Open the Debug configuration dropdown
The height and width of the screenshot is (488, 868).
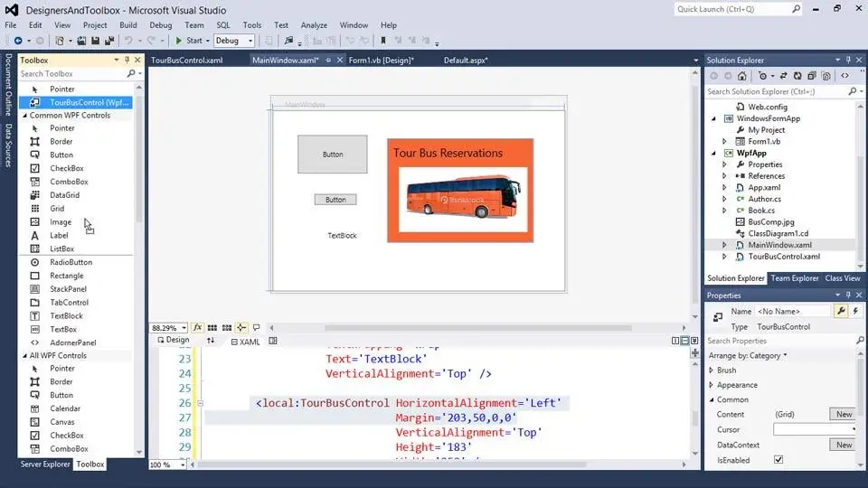point(234,41)
